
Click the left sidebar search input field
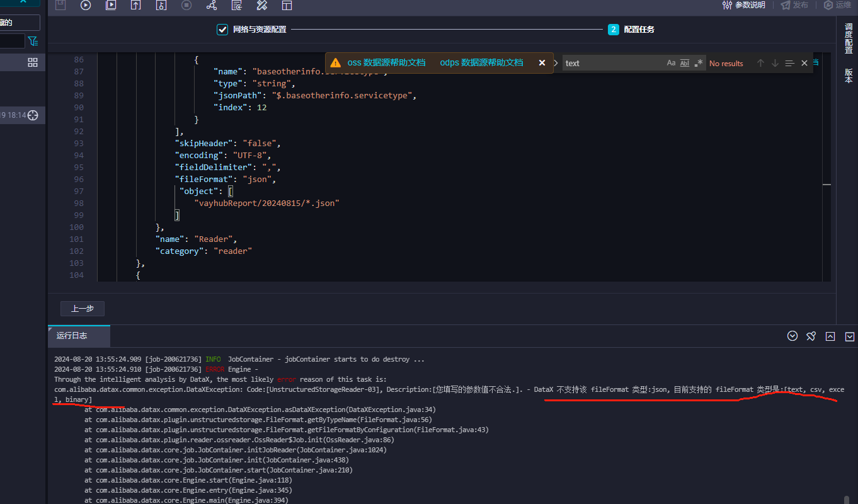12,41
